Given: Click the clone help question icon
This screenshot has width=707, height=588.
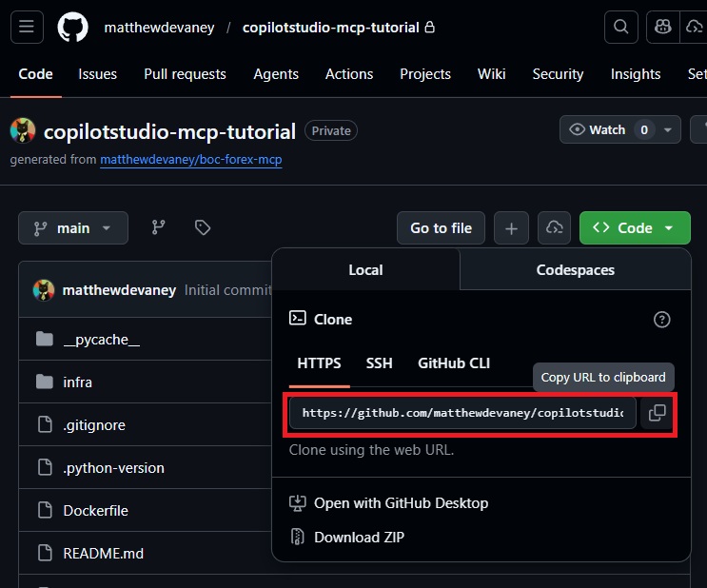Looking at the screenshot, I should 662,320.
